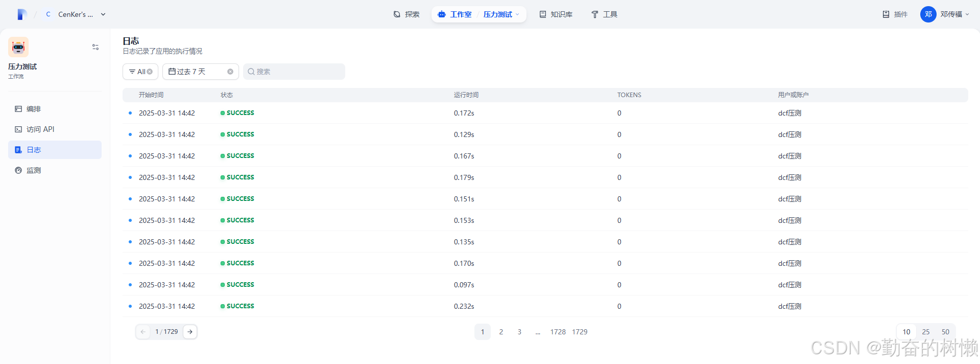Clear the All status filter
Image resolution: width=980 pixels, height=364 pixels.
tap(150, 72)
